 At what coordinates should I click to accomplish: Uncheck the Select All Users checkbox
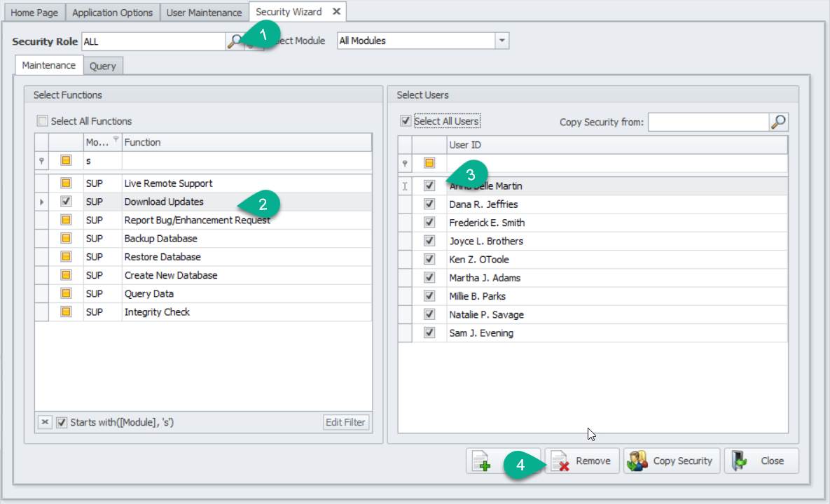406,121
